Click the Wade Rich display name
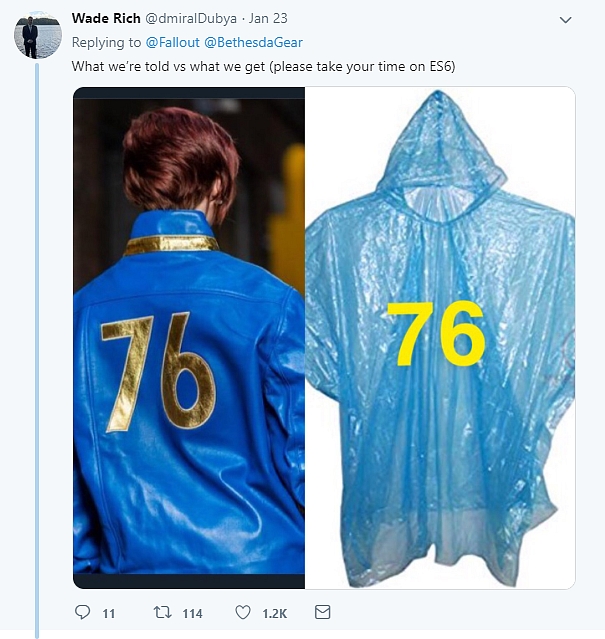605x639 pixels. pyautogui.click(x=106, y=18)
